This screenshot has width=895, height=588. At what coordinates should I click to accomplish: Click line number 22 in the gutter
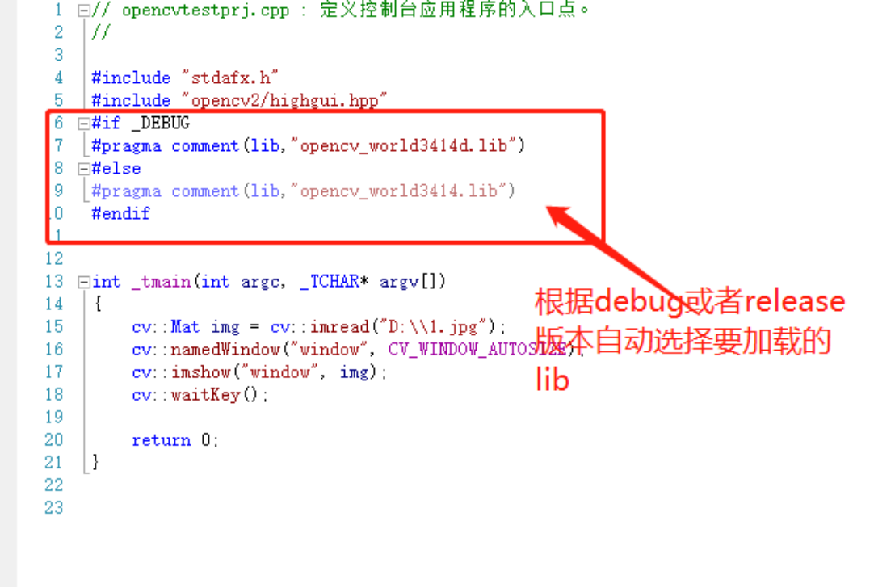53,485
